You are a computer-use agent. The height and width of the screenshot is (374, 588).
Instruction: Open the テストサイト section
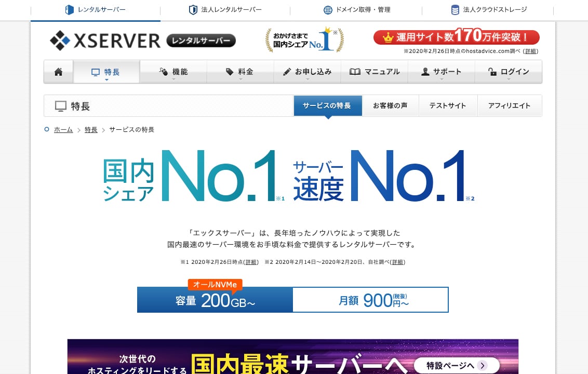click(447, 105)
